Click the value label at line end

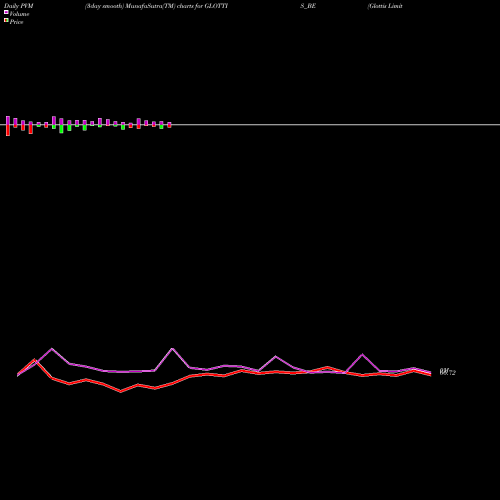(x=447, y=372)
